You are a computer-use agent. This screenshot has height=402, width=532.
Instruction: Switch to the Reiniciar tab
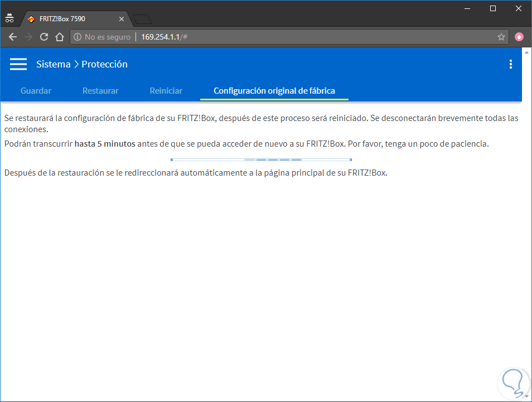click(166, 90)
